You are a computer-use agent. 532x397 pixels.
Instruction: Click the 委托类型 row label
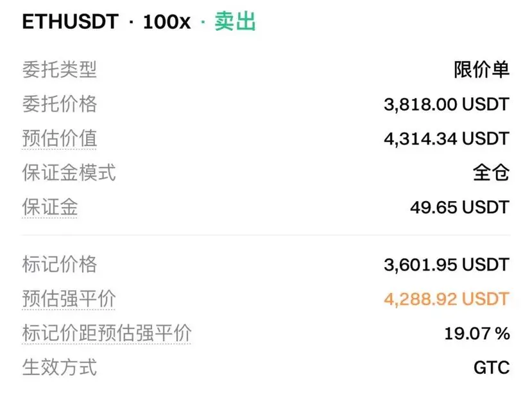(60, 69)
